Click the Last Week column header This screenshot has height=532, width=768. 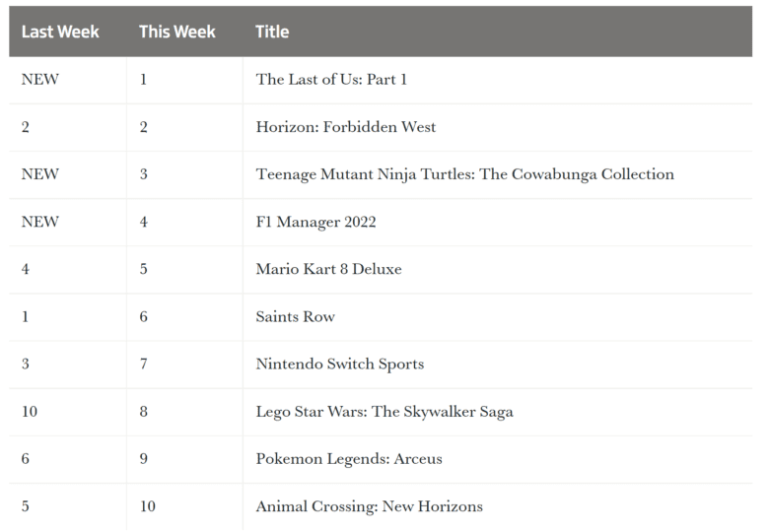point(60,32)
